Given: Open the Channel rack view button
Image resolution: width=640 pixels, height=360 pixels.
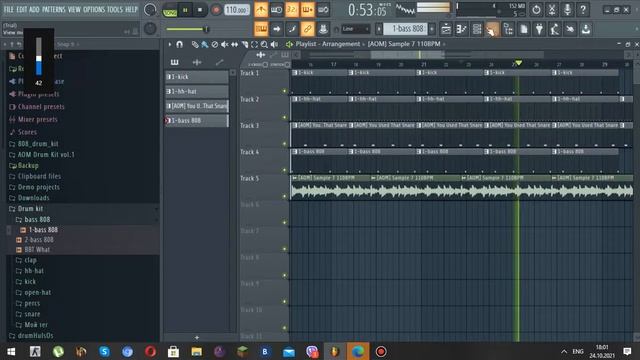Looking at the screenshot, I should click(x=477, y=29).
